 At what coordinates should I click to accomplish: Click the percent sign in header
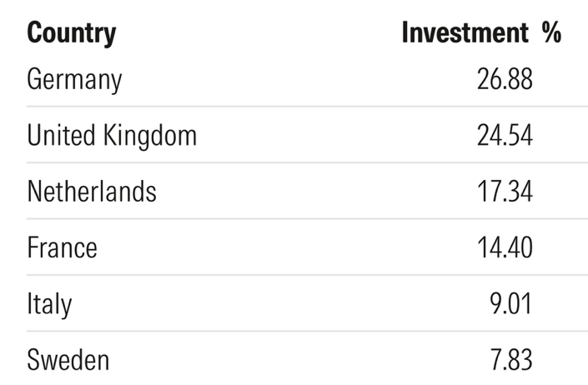(551, 32)
